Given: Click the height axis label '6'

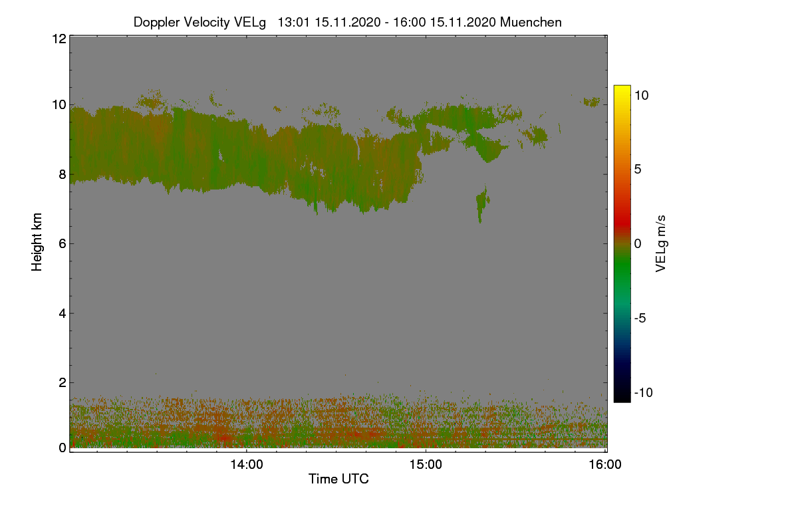Looking at the screenshot, I should [x=63, y=243].
